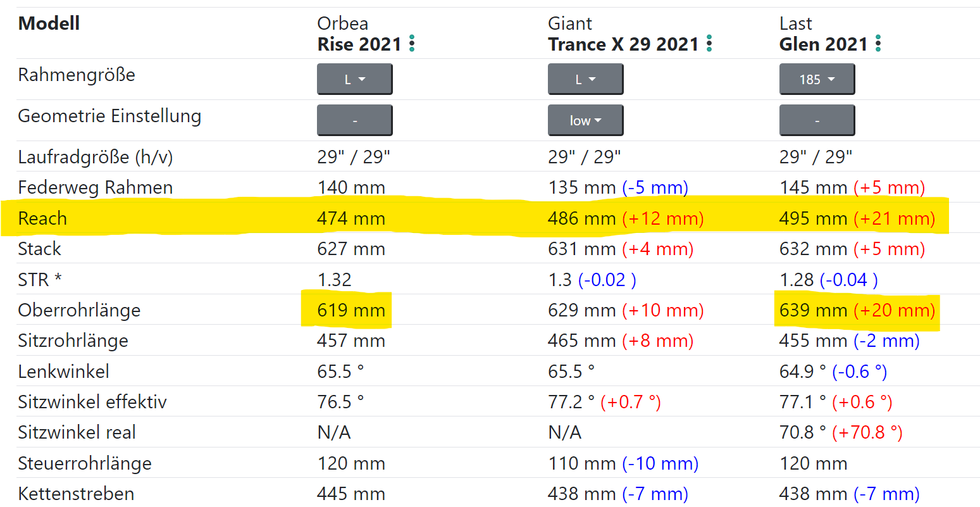The width and height of the screenshot is (980, 507).
Task: Expand the 'low' geometry setting dropdown
Action: (585, 121)
